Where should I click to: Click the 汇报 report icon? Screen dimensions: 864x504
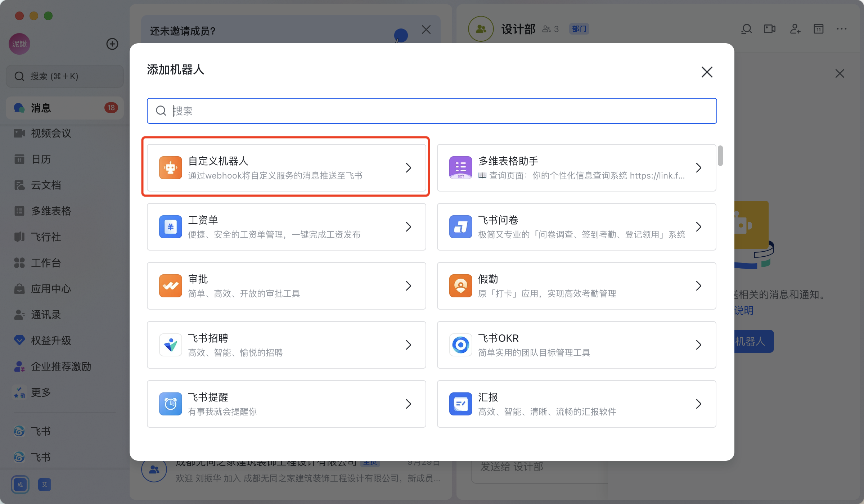coord(460,404)
